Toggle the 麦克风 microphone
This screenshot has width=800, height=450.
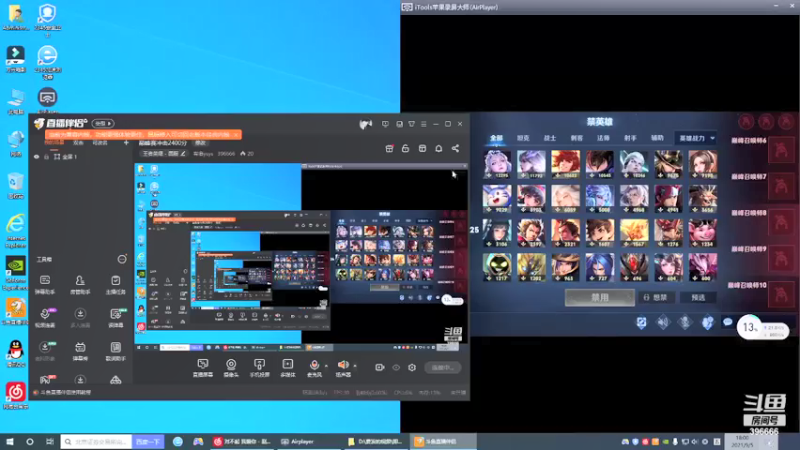314,367
